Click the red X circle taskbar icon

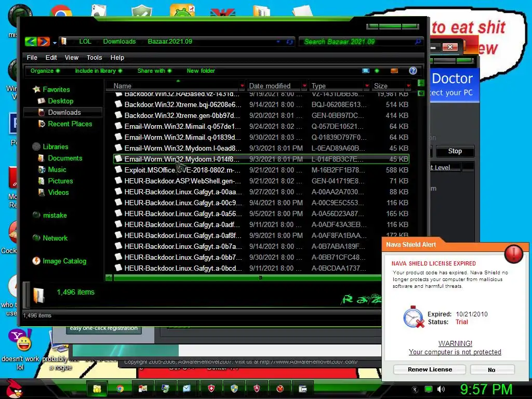point(280,389)
